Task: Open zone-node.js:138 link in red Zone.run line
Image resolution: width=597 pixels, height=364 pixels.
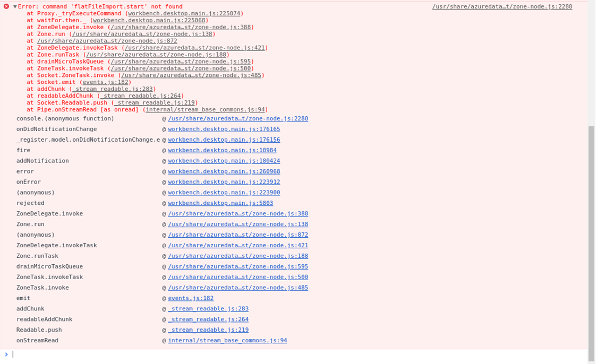Action: pos(142,34)
